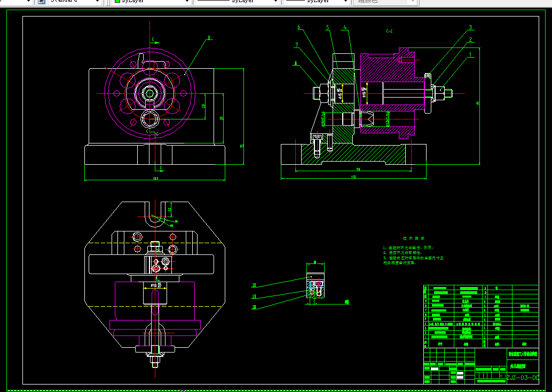Select balloon number 6 in the section view

coord(299,27)
